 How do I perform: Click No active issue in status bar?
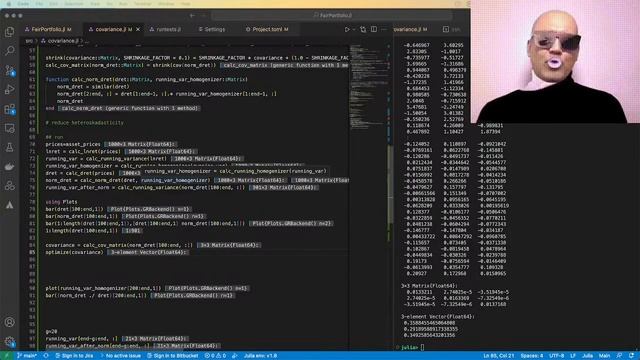[x=120, y=356]
